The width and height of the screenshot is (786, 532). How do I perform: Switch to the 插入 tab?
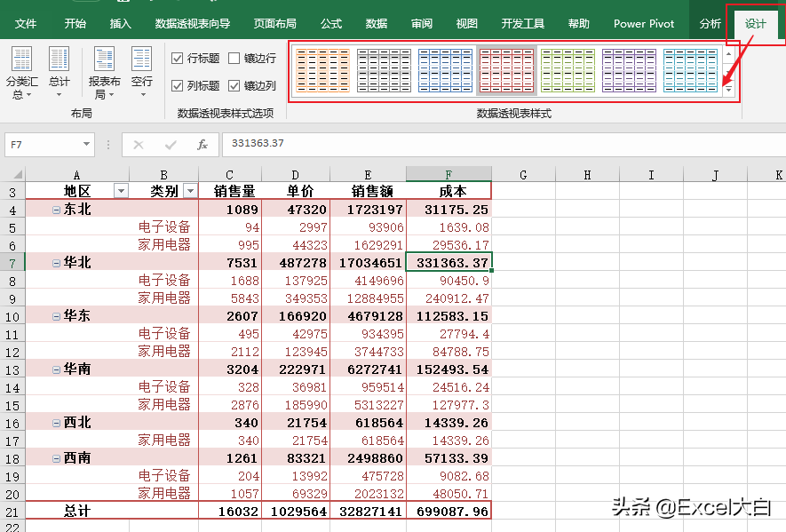(120, 24)
